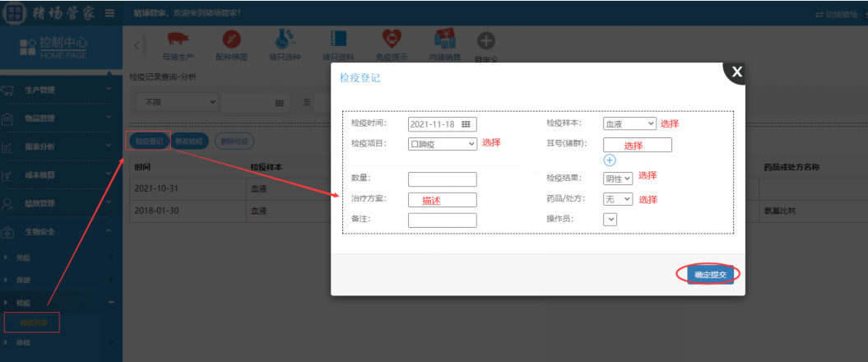The height and width of the screenshot is (362, 868).
Task: Open the 检疫项目 dropdown showing 口蹄疫
Action: coord(443,143)
